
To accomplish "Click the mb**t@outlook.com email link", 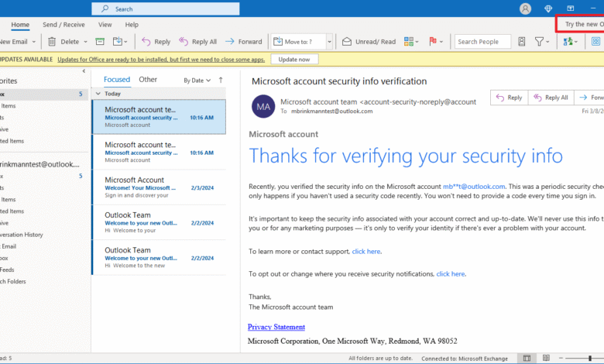I will (x=474, y=187).
